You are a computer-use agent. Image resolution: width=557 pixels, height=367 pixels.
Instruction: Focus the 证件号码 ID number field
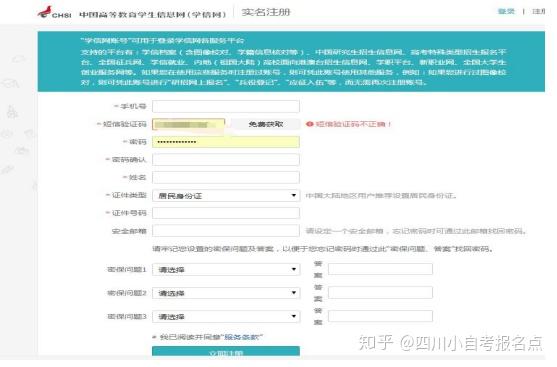point(226,213)
